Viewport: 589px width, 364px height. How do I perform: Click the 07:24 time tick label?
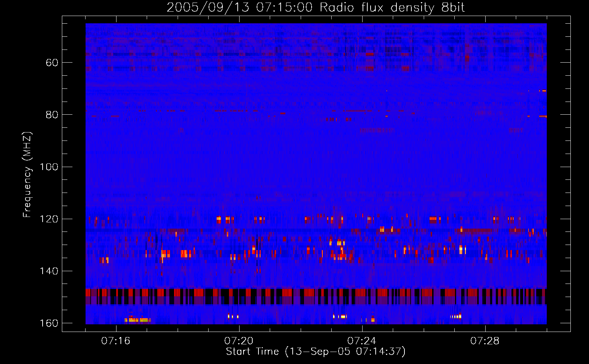pos(362,341)
